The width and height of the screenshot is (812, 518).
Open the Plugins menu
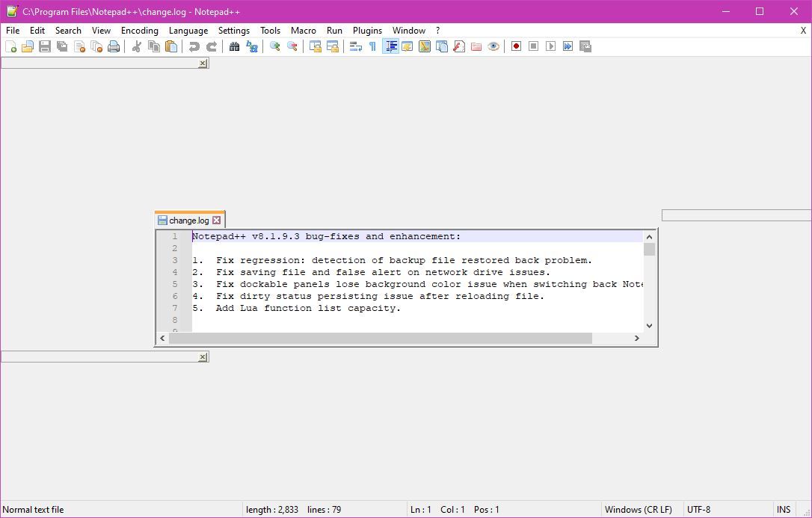click(x=368, y=31)
